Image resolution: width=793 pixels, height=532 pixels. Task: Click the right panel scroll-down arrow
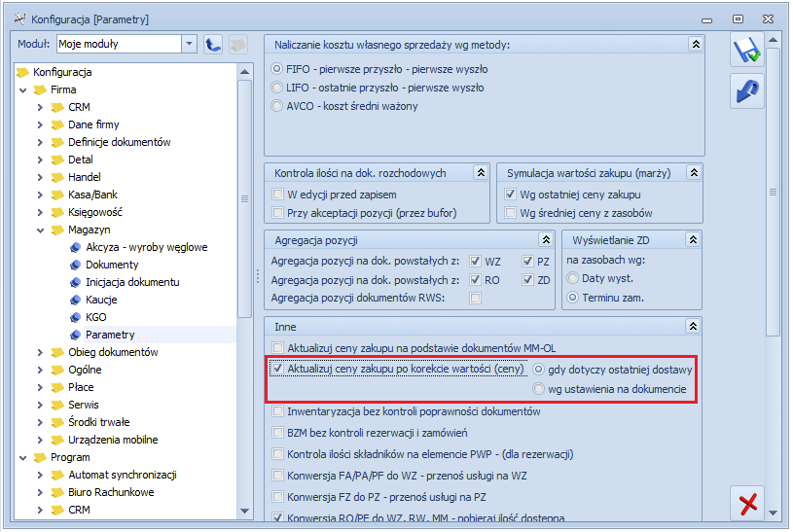click(x=773, y=513)
